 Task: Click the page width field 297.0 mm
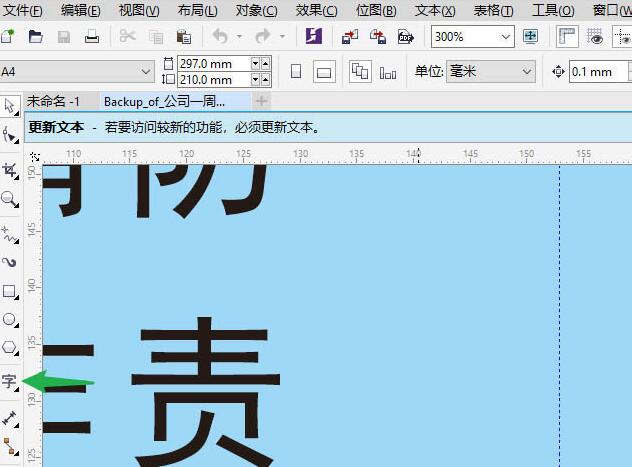[x=214, y=64]
